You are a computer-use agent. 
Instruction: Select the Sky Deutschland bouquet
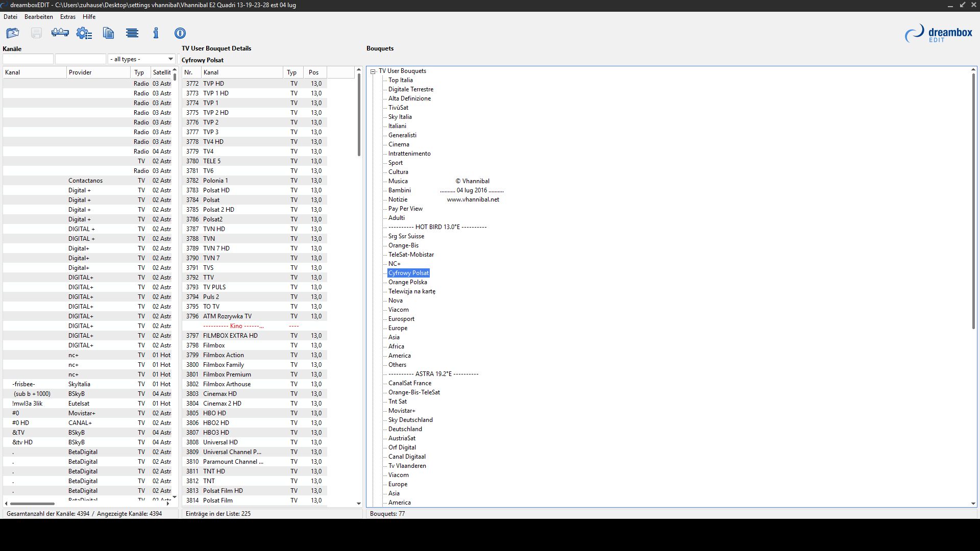[x=410, y=420]
